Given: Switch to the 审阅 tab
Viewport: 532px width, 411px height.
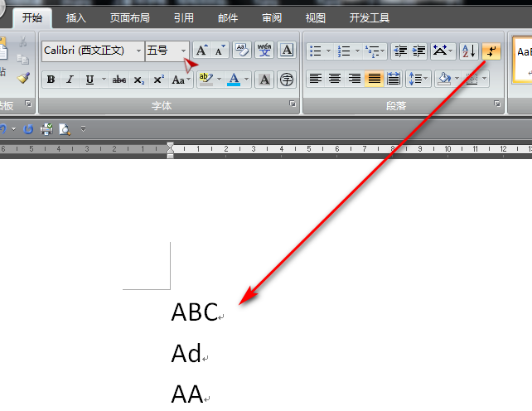Looking at the screenshot, I should 272,17.
